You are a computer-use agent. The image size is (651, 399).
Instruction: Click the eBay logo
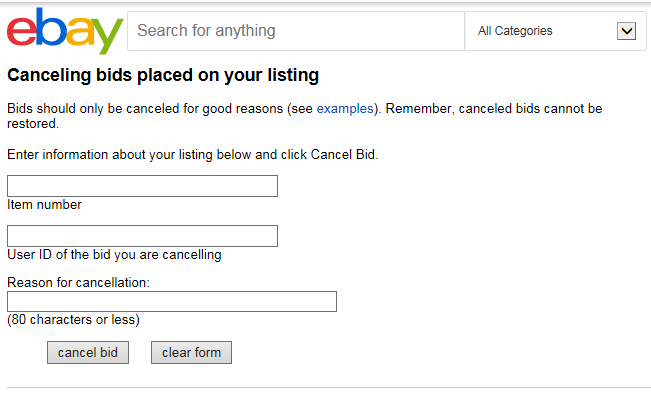65,30
